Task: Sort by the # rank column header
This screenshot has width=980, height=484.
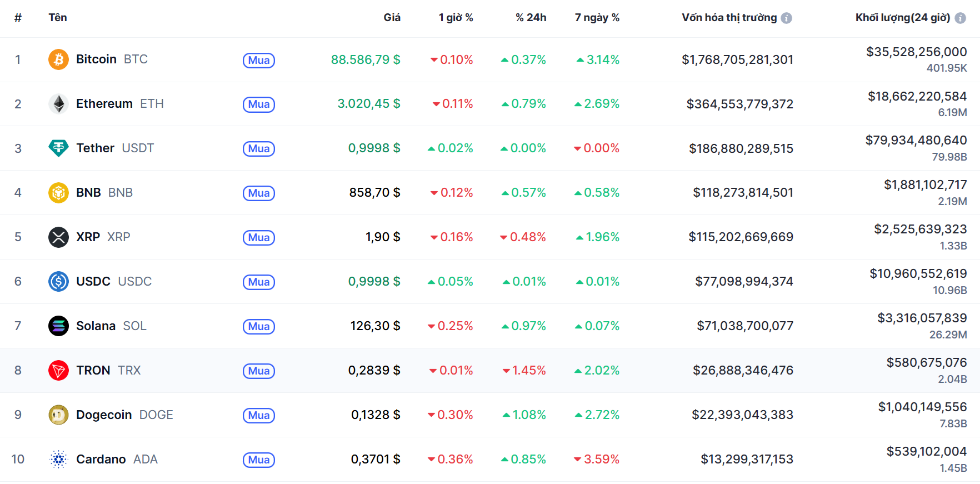Action: coord(18,18)
